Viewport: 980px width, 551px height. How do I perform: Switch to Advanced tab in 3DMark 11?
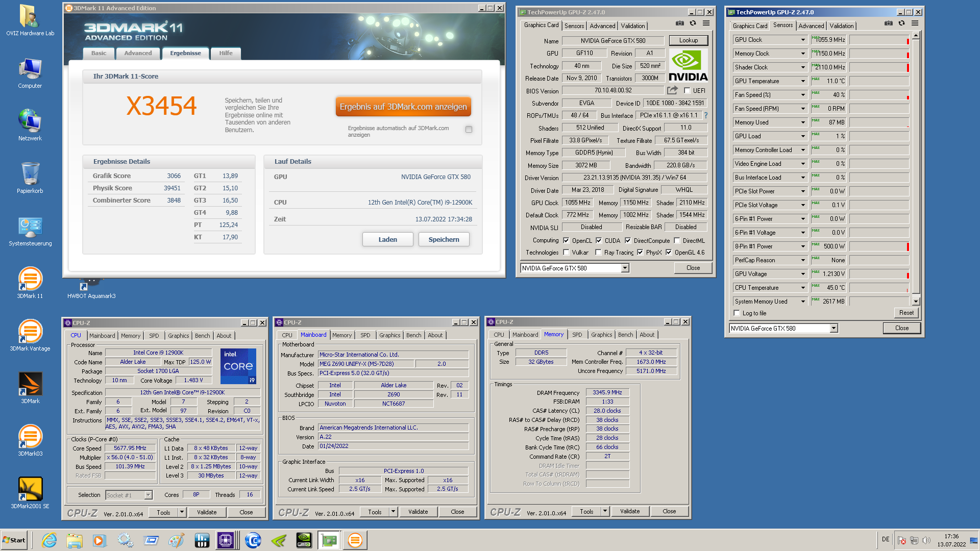point(138,53)
